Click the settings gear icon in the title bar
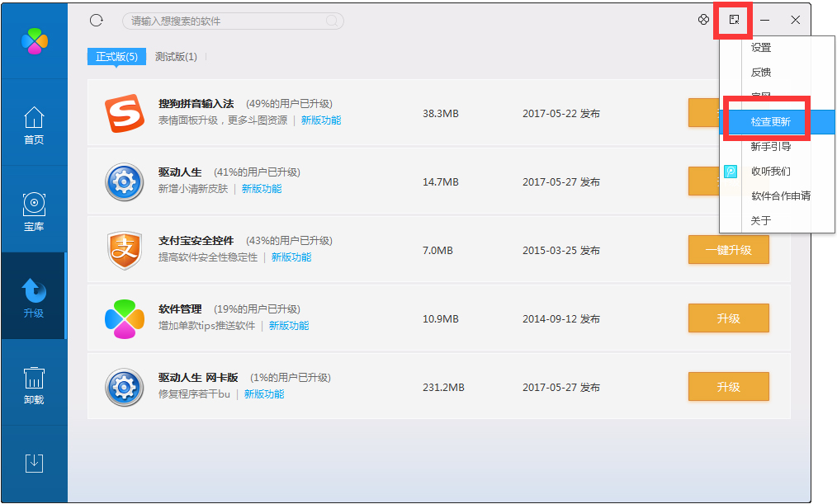This screenshot has width=837, height=504. point(703,19)
